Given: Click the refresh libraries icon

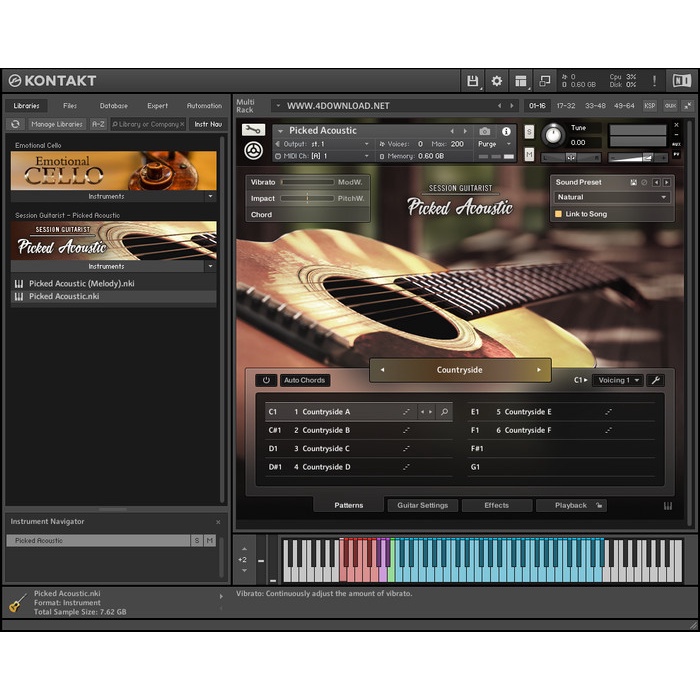Looking at the screenshot, I should click(x=16, y=124).
